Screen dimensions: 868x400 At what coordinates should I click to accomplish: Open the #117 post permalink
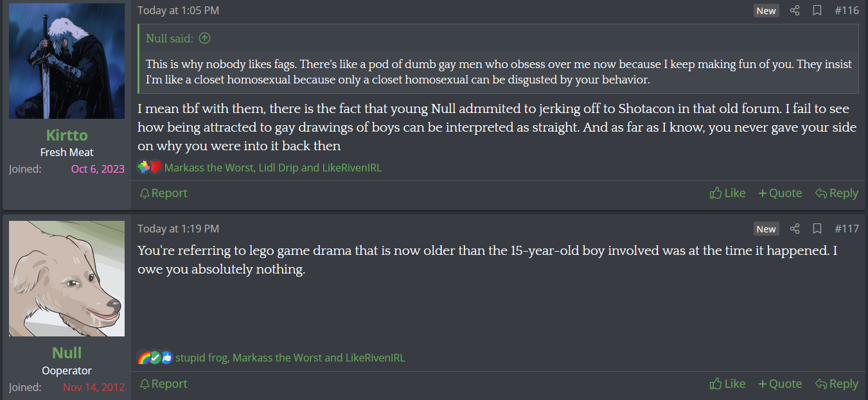(x=846, y=229)
